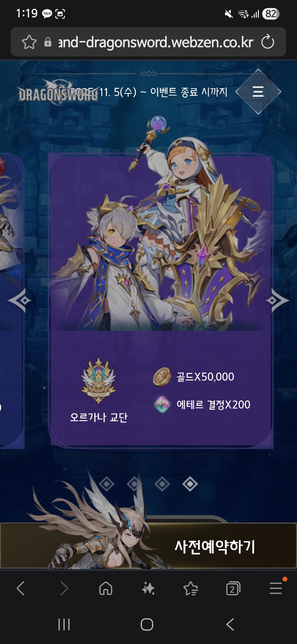Go forward with browser forward arrow

pyautogui.click(x=64, y=588)
